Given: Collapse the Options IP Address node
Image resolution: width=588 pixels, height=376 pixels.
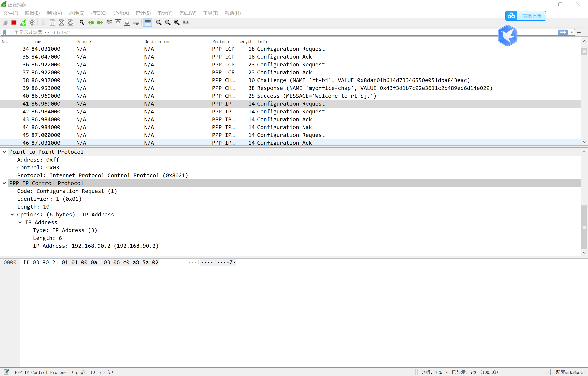Looking at the screenshot, I should tap(12, 215).
